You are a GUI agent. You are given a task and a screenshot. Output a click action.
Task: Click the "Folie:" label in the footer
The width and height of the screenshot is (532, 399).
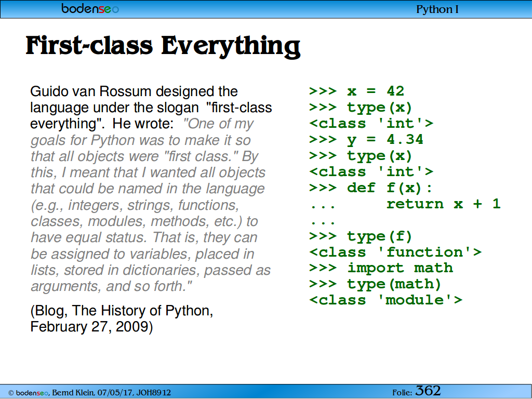(403, 393)
